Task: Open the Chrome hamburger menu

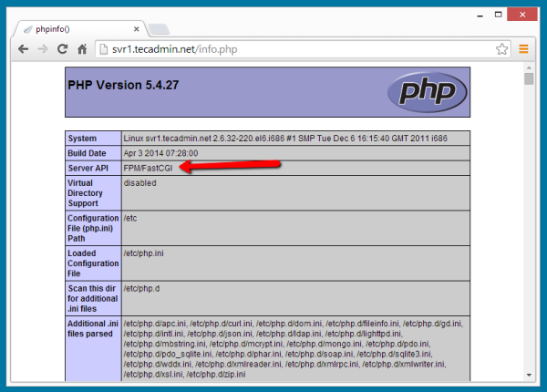Action: click(523, 48)
